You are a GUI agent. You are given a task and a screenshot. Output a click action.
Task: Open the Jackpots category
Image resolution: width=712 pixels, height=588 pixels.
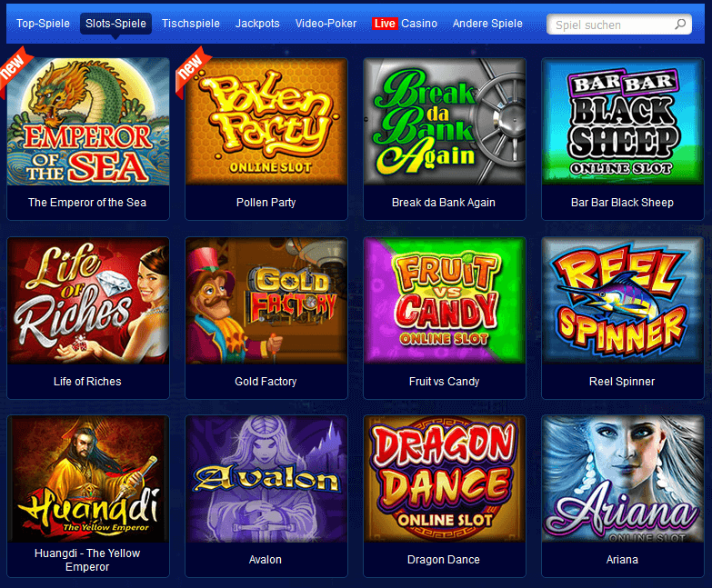click(257, 24)
